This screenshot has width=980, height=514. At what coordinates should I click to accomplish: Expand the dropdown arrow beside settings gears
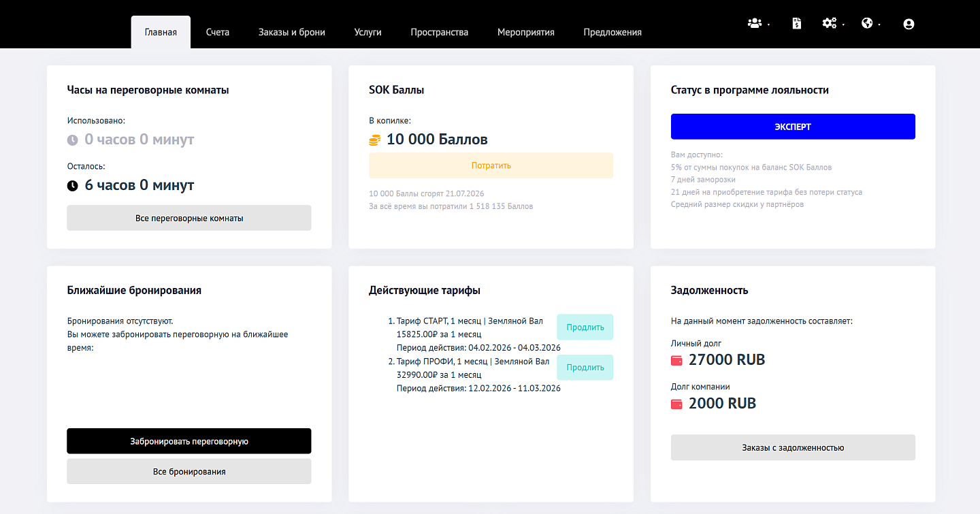[x=843, y=25]
